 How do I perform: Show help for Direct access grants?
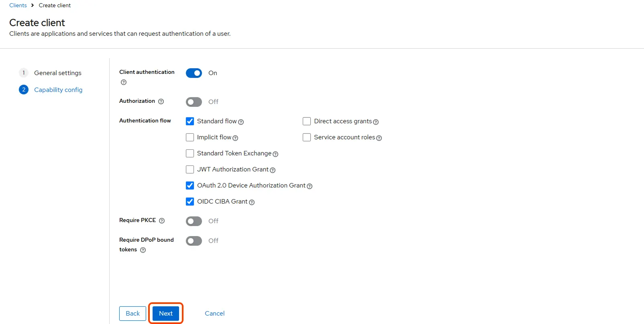point(376,122)
